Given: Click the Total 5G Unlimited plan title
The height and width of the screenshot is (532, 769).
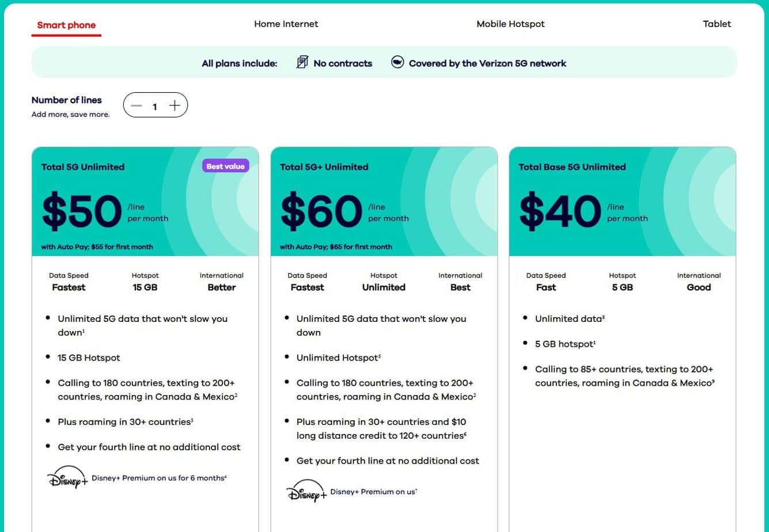Looking at the screenshot, I should (83, 167).
